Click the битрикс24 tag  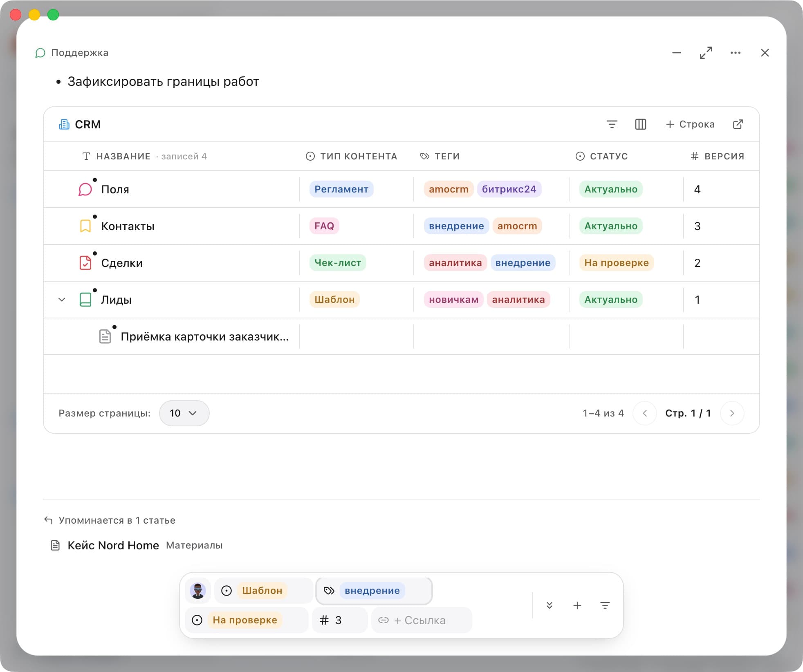pos(509,189)
